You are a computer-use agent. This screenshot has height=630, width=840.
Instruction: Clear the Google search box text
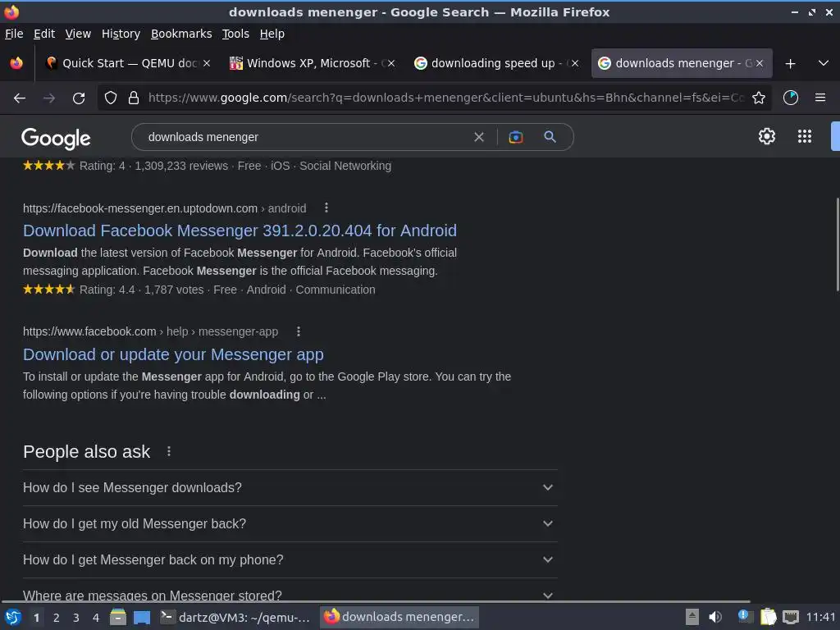479,137
